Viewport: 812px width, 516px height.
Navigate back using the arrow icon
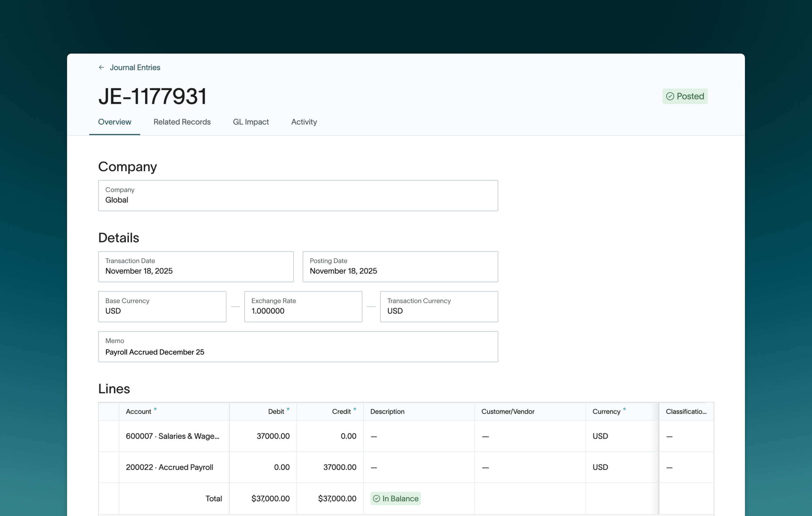point(101,67)
